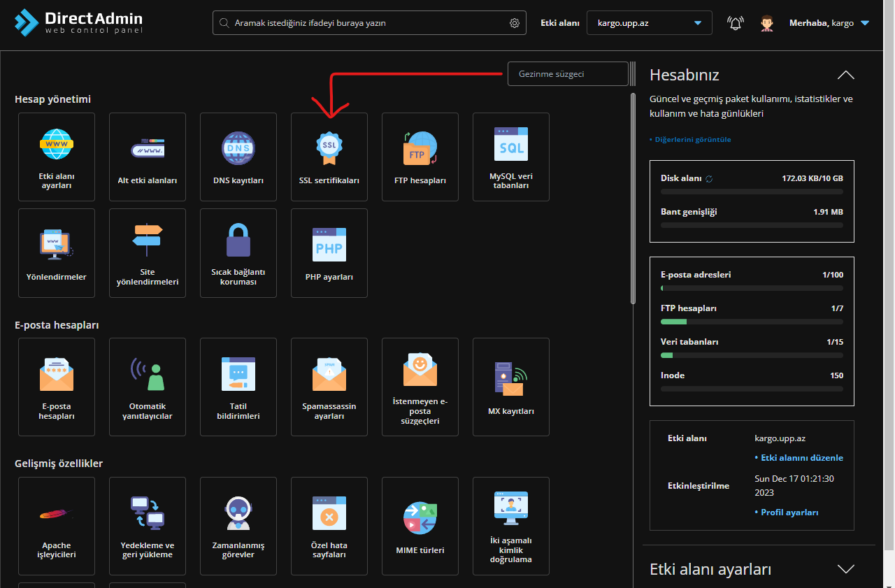Open DNS kayıtları icon
Viewport: 895px width, 588px height.
[x=238, y=148]
